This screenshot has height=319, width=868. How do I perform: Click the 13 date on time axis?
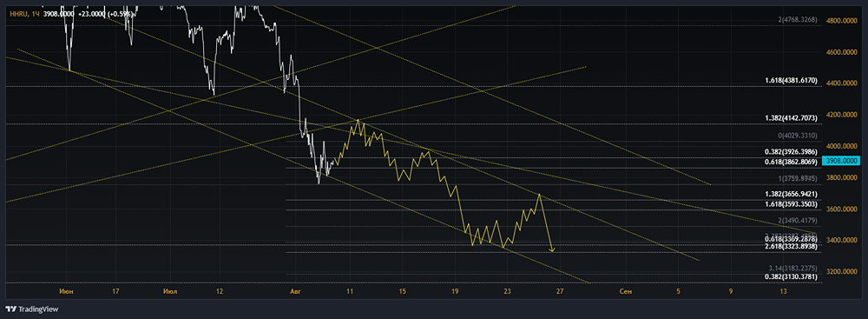coord(783,291)
